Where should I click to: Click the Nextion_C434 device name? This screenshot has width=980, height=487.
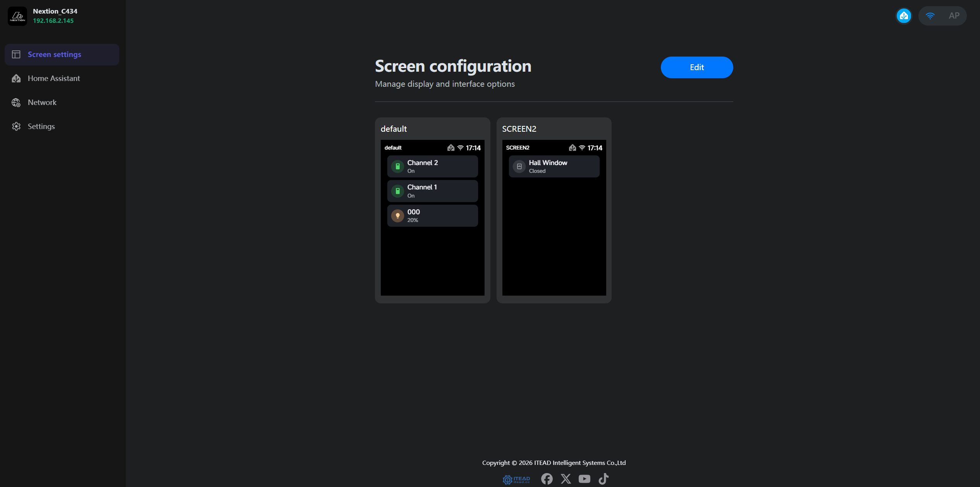[55, 11]
